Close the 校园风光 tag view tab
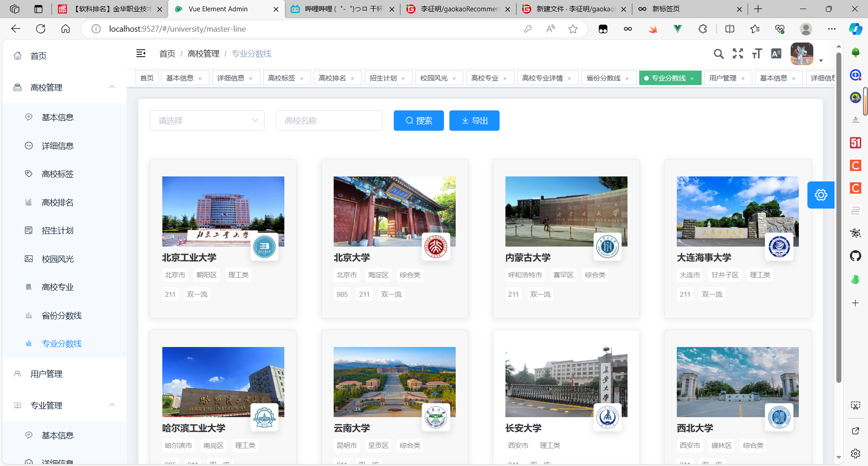868x466 pixels. tap(454, 79)
